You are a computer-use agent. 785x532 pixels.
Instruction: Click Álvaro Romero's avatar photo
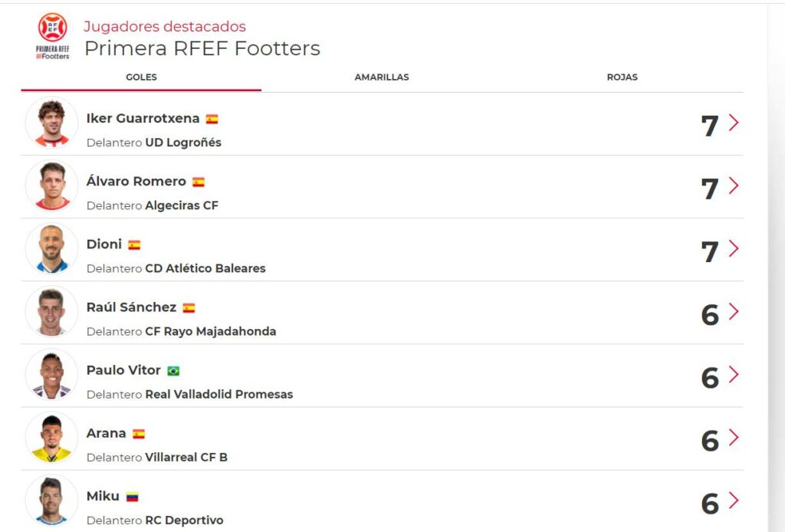point(52,186)
